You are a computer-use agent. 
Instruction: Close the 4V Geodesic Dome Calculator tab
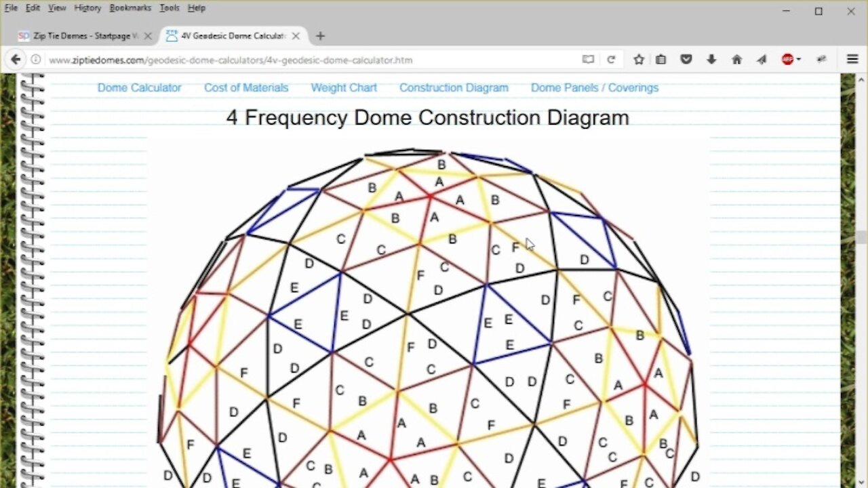296,36
